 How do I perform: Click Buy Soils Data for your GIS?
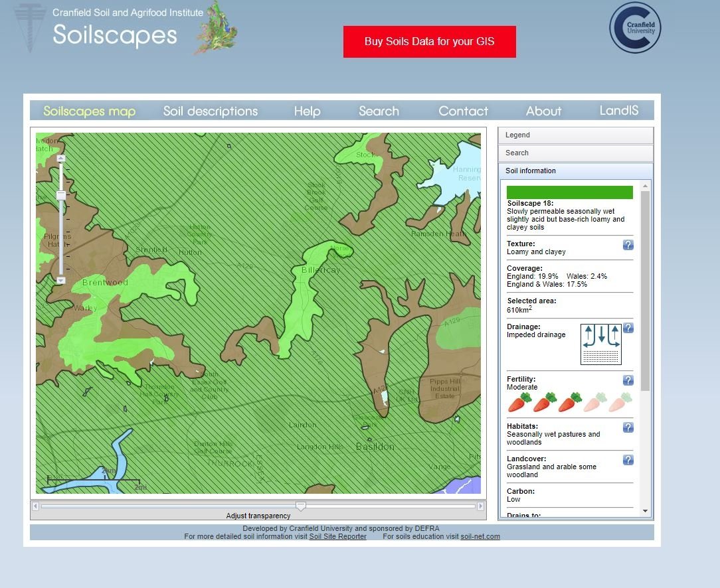(429, 42)
